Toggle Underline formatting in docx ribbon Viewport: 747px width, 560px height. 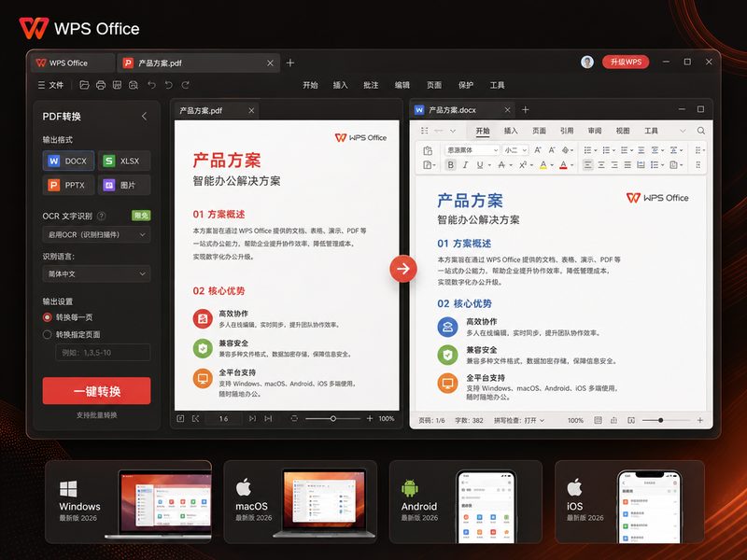[x=480, y=165]
